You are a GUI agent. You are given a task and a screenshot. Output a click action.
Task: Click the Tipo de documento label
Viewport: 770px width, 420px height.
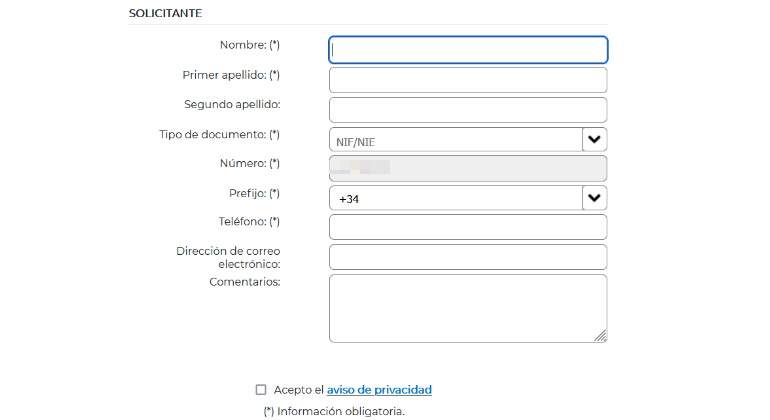coord(220,134)
